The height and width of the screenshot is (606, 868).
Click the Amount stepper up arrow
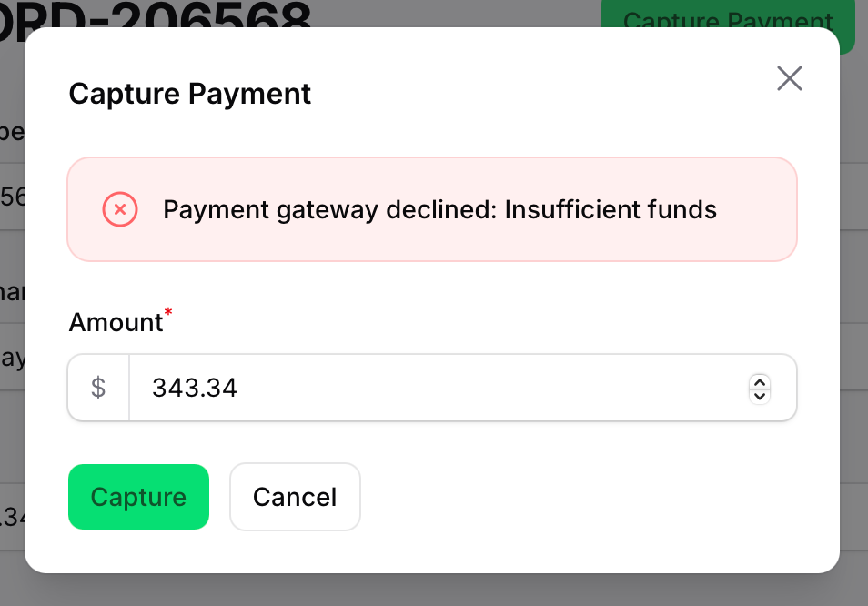pos(759,381)
